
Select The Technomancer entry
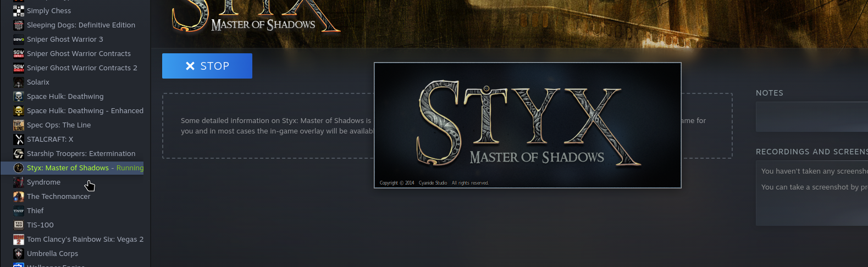coord(72,196)
